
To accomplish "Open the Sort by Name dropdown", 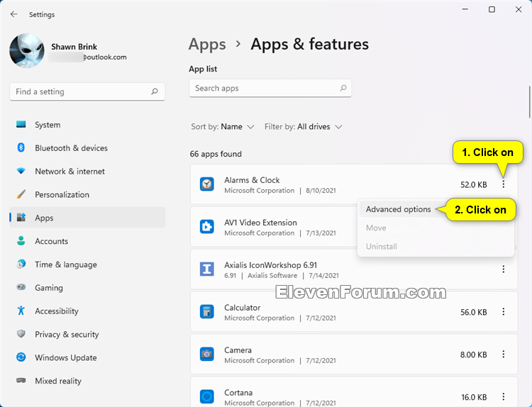I will (223, 126).
